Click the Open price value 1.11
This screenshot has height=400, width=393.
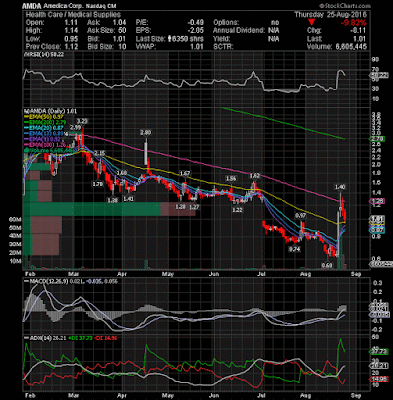(x=71, y=22)
